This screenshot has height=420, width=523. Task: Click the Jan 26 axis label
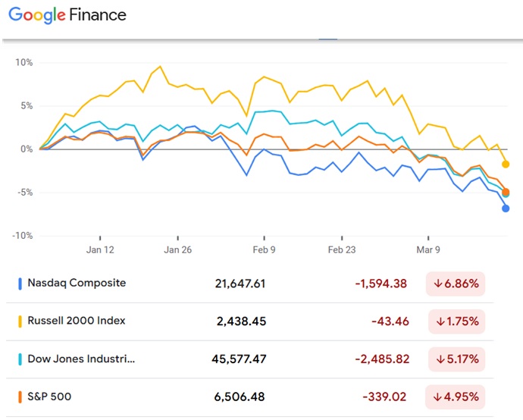178,250
